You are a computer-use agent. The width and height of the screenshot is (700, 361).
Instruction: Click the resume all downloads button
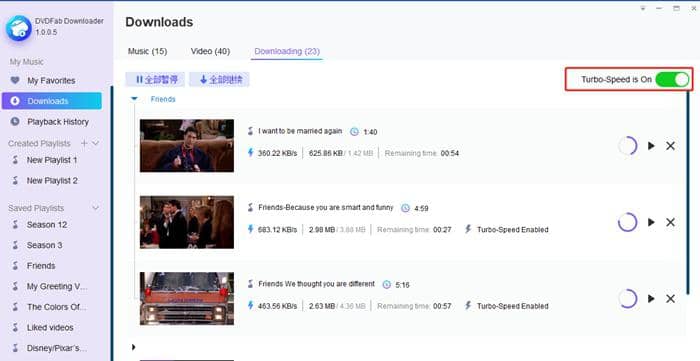pyautogui.click(x=219, y=79)
